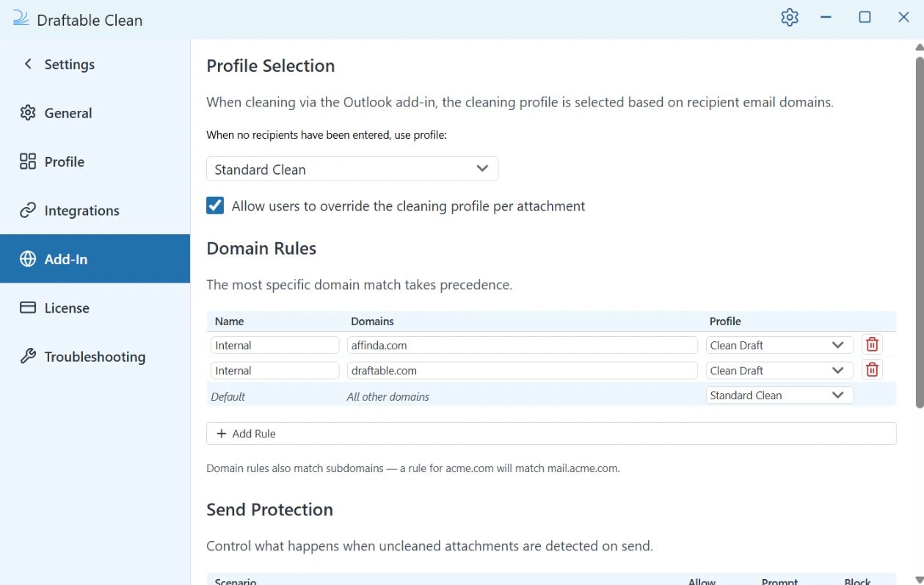
Task: Open the Troubleshooting settings section
Action: [x=95, y=357]
